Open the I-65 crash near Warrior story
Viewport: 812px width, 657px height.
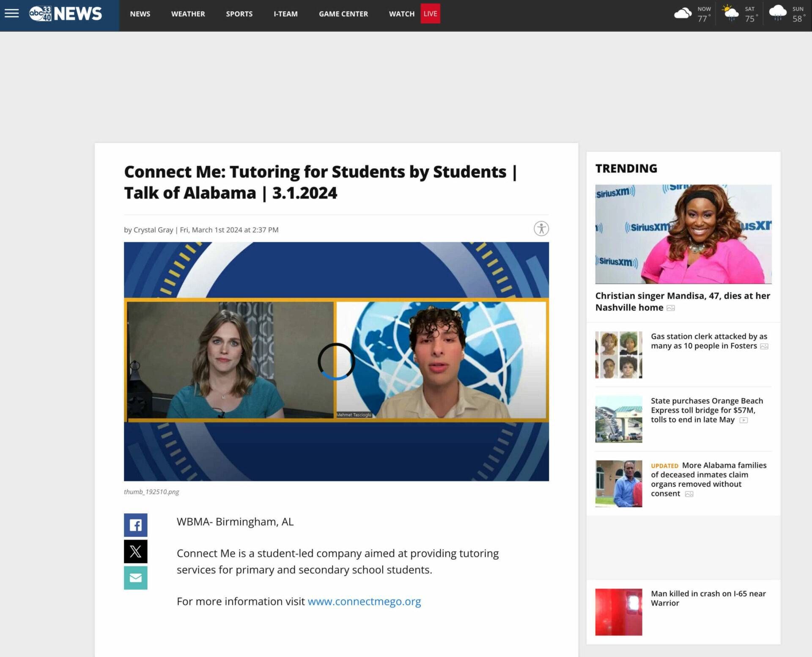709,598
